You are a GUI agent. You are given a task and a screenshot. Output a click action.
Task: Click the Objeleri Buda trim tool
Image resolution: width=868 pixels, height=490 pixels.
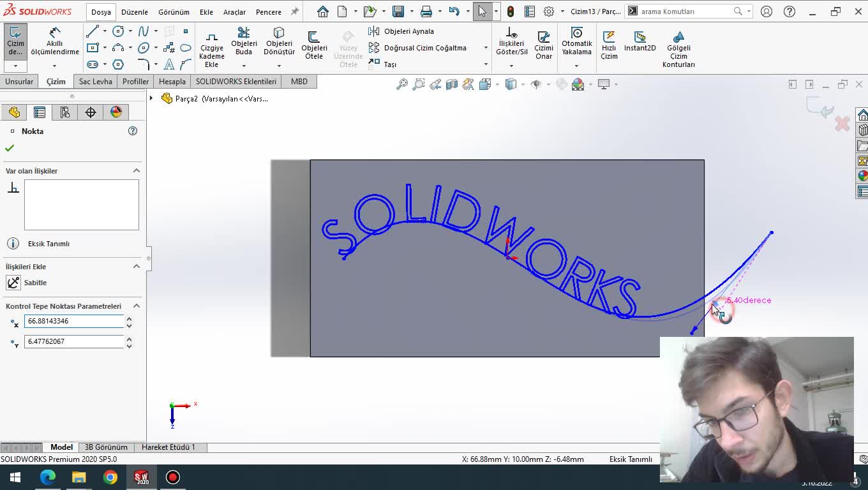click(244, 41)
